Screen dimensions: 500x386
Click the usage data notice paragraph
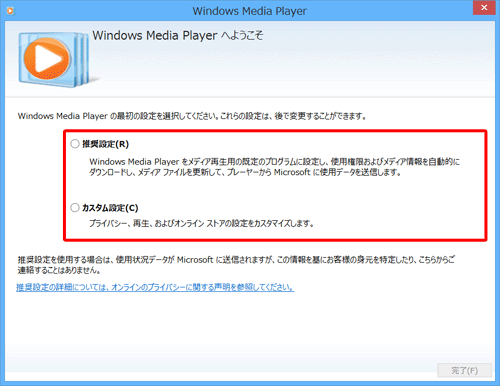[236, 265]
